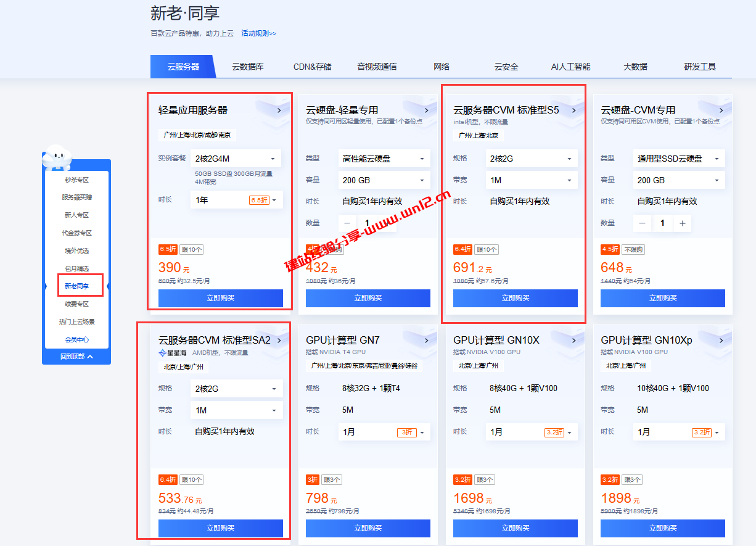The width and height of the screenshot is (756, 546).
Task: Click the arrow icon on 云服务器CVM 标准型S5 card
Action: [x=573, y=110]
